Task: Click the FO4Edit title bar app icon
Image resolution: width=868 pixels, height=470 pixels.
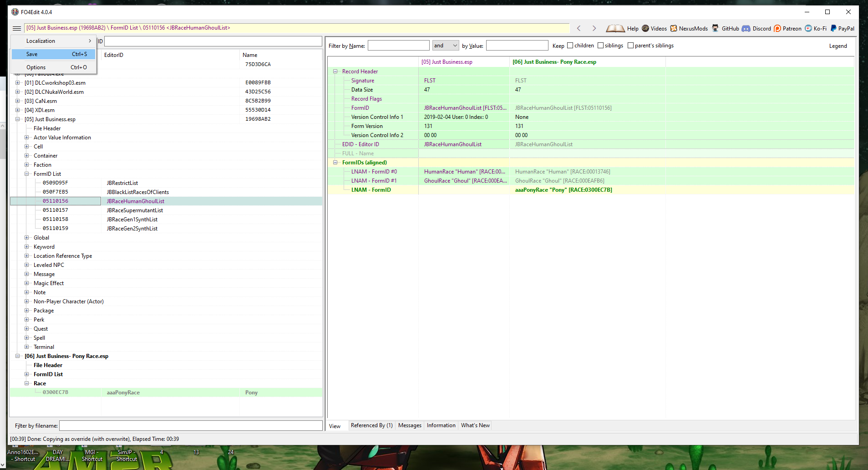Action: coord(15,12)
